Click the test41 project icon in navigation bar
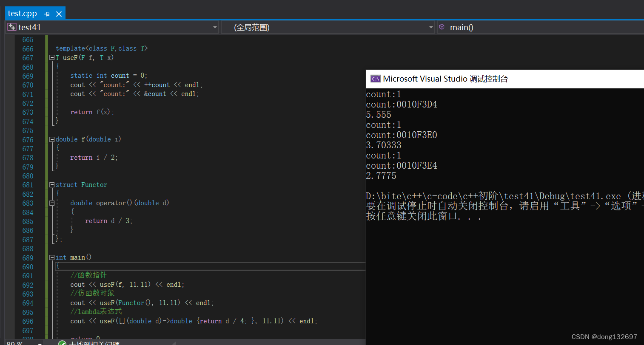Screen dimensions: 644x345 click(x=12, y=27)
